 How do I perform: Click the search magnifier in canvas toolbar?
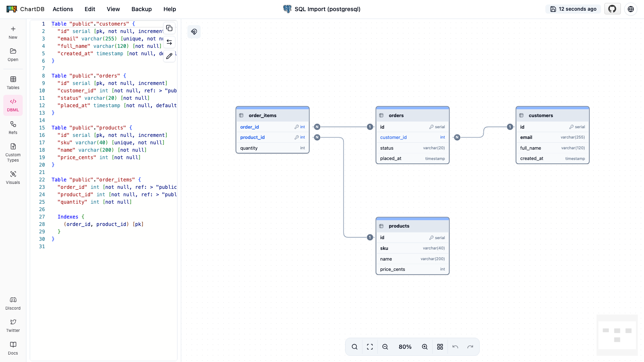coord(355,347)
